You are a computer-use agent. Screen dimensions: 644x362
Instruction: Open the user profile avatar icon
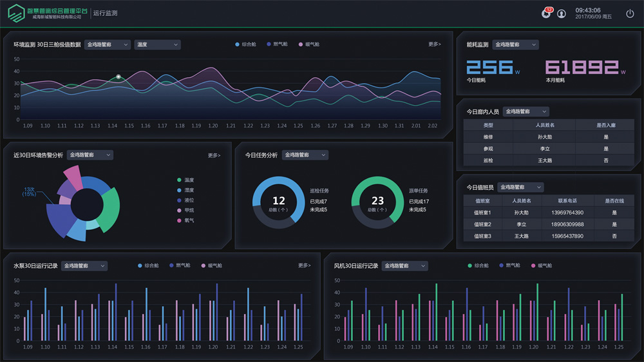562,14
